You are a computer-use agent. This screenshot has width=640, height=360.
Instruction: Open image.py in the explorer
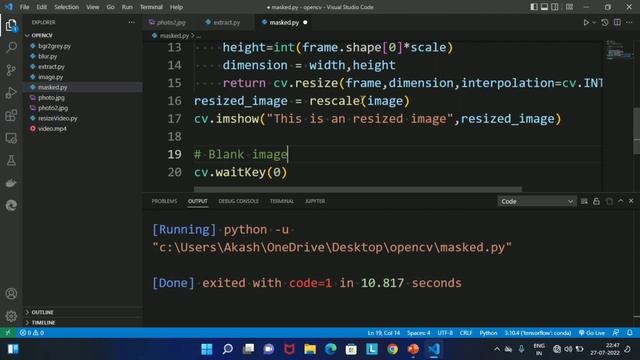tap(50, 77)
